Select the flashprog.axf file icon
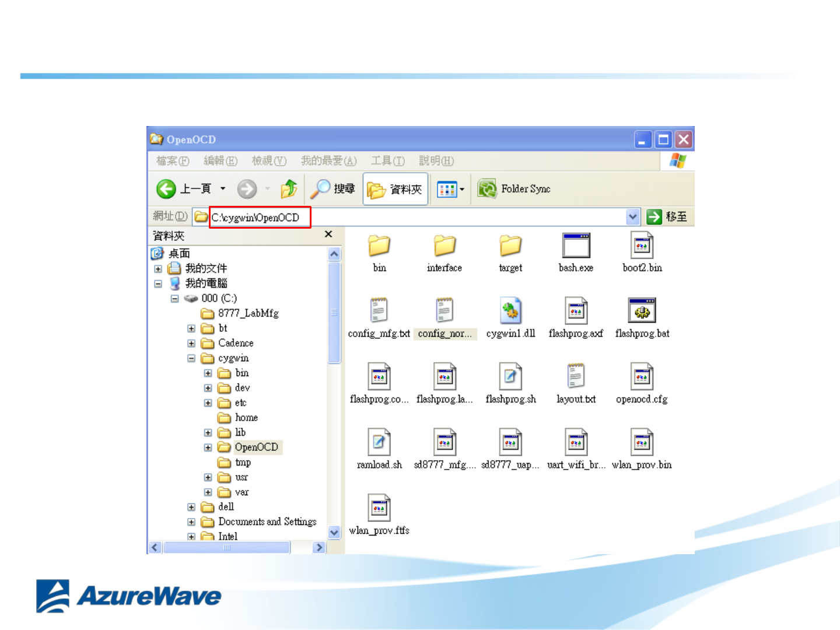 point(576,310)
